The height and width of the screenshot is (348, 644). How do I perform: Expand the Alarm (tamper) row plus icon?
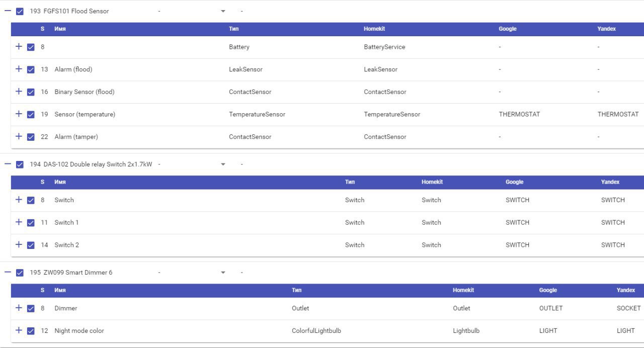click(19, 136)
